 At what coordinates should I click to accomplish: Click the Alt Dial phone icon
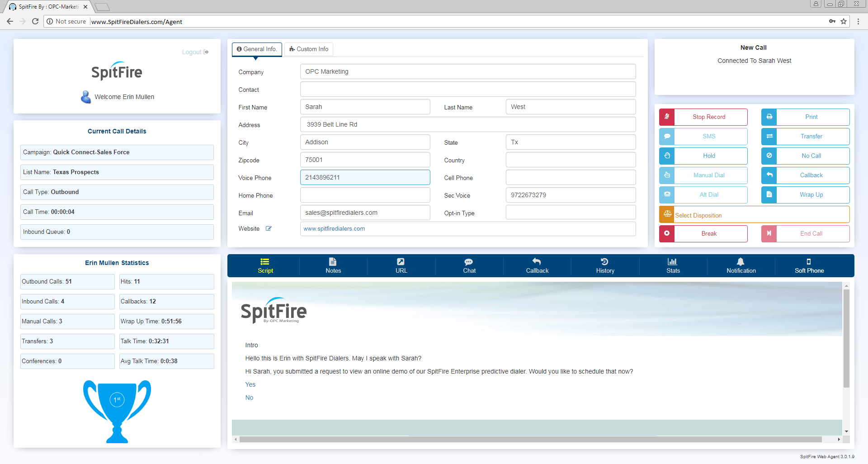click(x=667, y=194)
